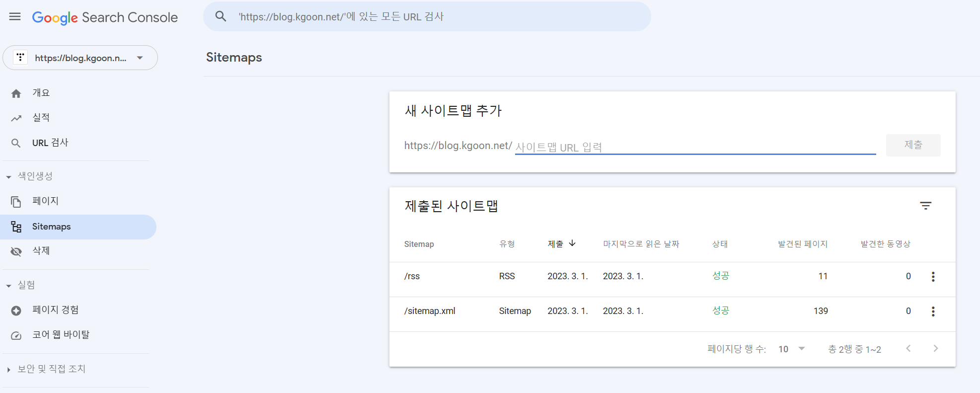Screen dimensions: 980x393
Task: Click the magnifier icon beside URL 검사
Action: (x=16, y=143)
